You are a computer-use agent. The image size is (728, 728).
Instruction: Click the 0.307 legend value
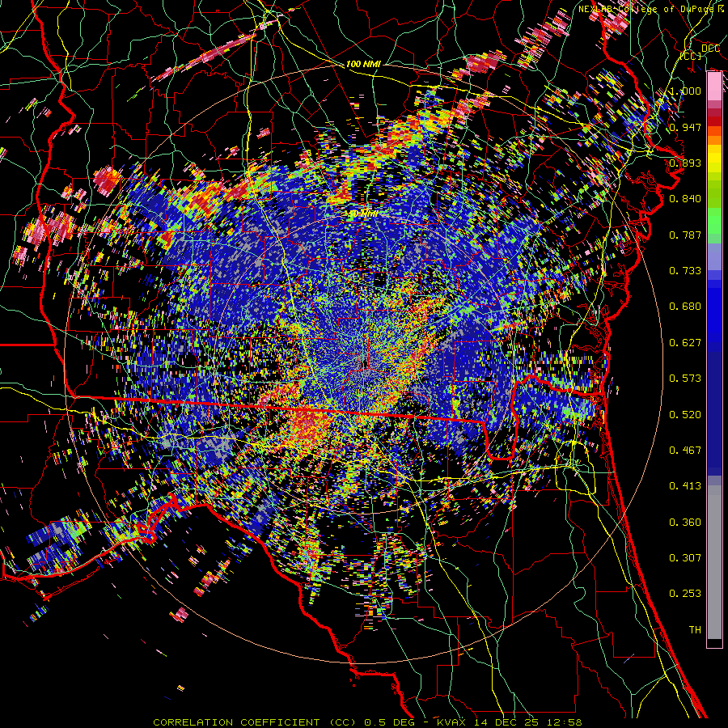pos(685,558)
